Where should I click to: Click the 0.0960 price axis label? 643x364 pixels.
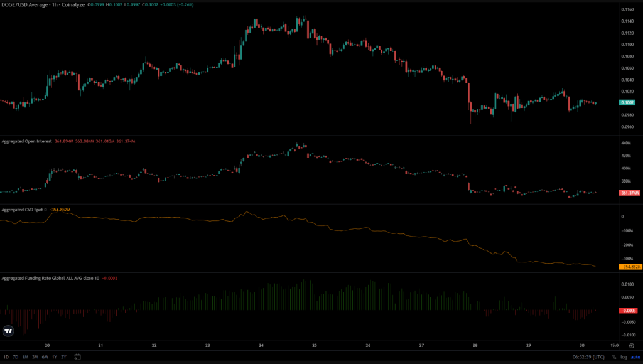[x=627, y=127]
